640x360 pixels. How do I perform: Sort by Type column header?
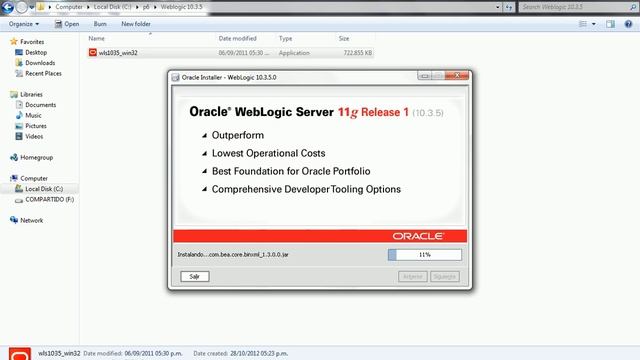285,38
